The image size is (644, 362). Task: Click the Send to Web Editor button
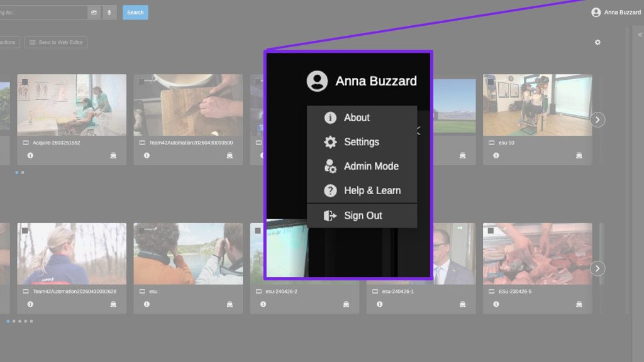(x=56, y=42)
